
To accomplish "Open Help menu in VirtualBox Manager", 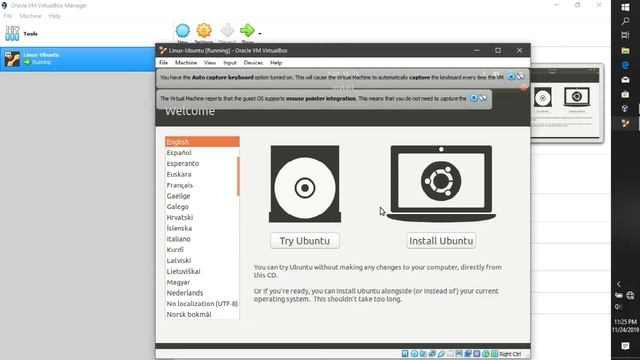I will [54, 16].
